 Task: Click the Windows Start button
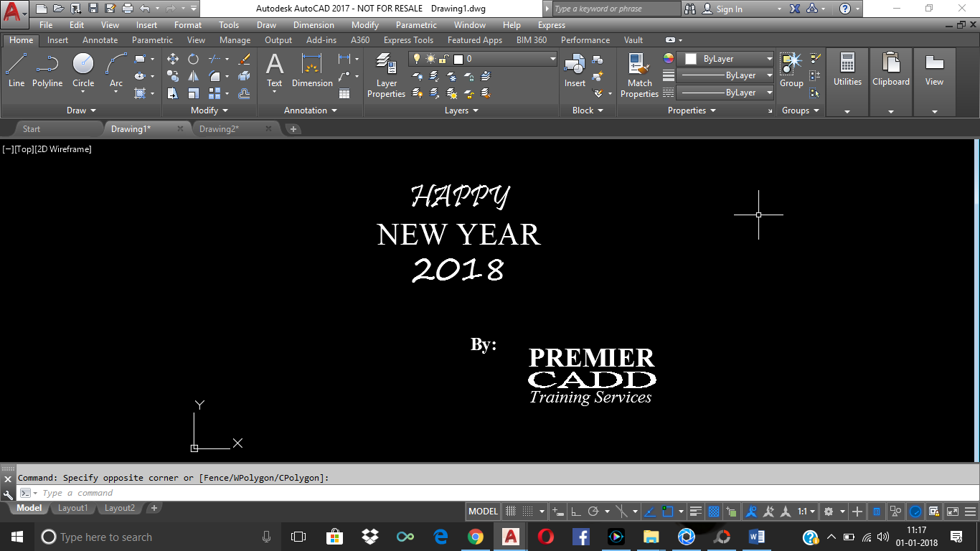coord(17,537)
